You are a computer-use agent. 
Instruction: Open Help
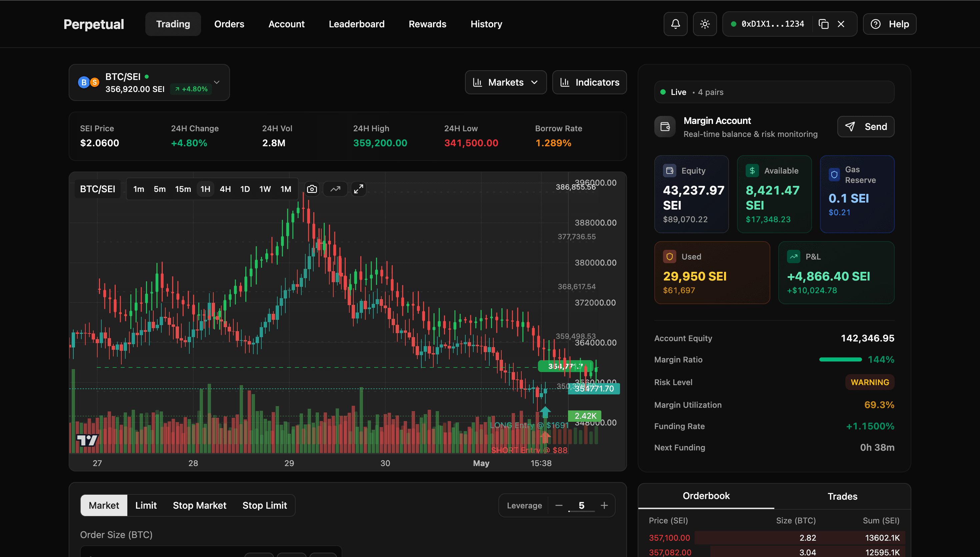click(x=890, y=24)
